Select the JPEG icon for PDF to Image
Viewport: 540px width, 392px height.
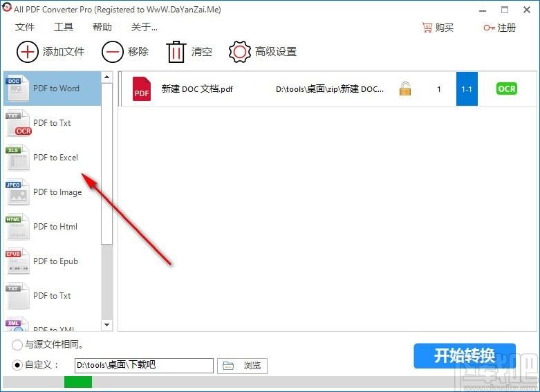tap(17, 192)
